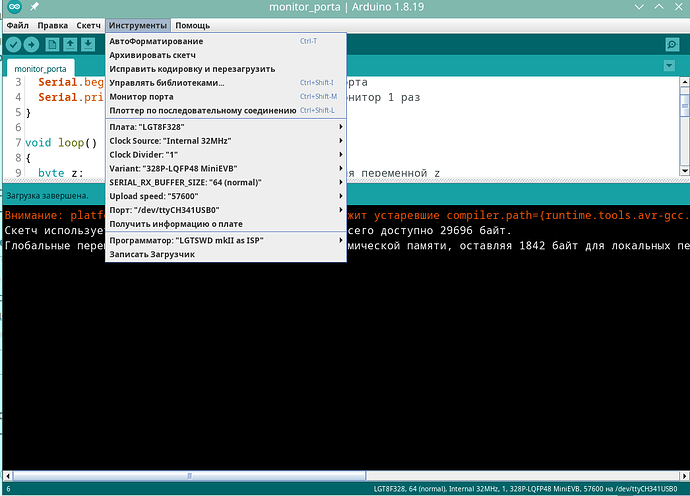
Task: Click the Verify (checkmark) toolbar icon
Action: pos(13,44)
